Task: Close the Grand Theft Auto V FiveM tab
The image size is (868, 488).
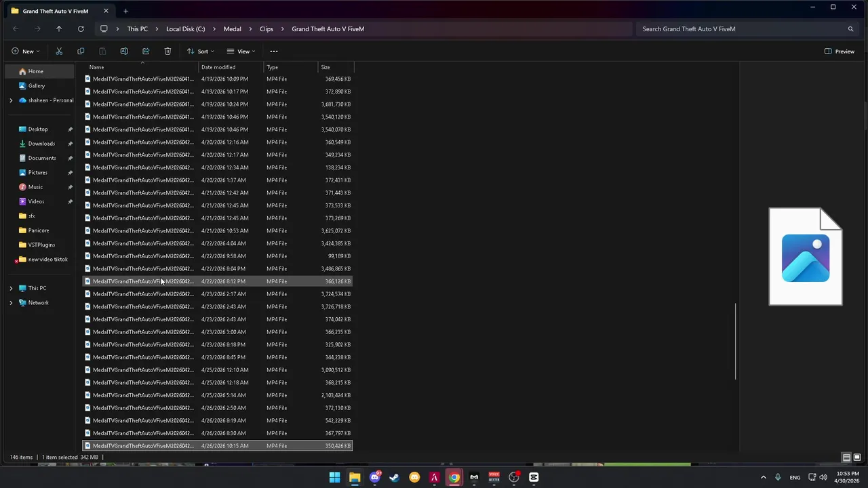Action: tap(106, 11)
